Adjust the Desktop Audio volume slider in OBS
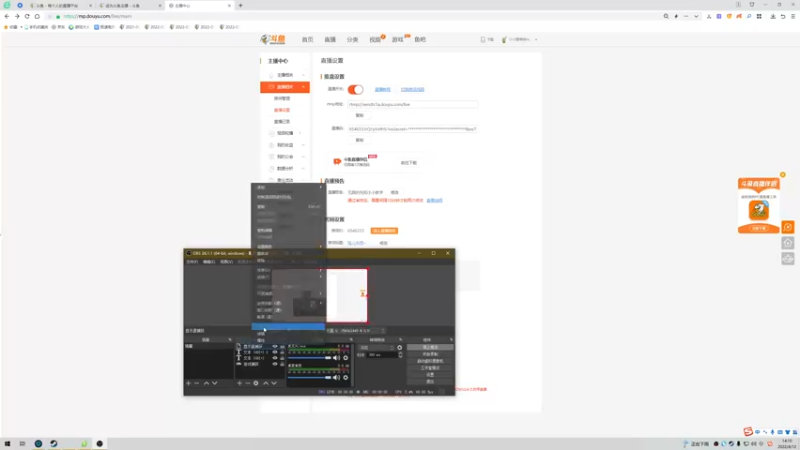Viewport: 800px width, 450px height. click(x=309, y=378)
